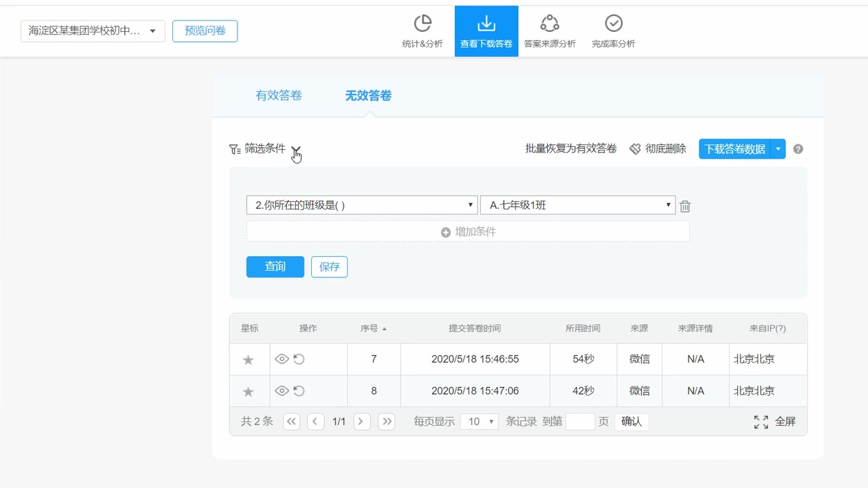This screenshot has width=868, height=488.
Task: Click the 保存 button
Action: pos(330,266)
